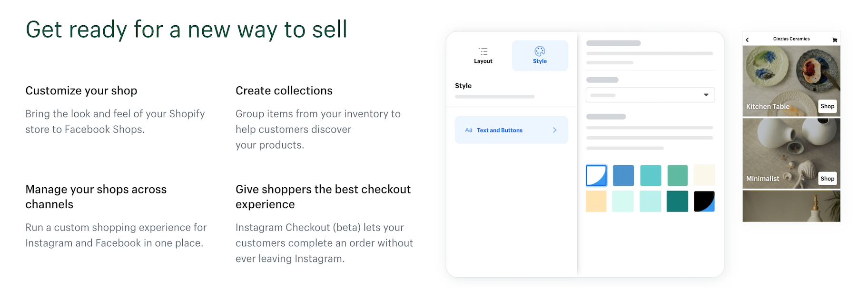868x292 pixels.
Task: Switch to the Style tab
Action: click(540, 55)
